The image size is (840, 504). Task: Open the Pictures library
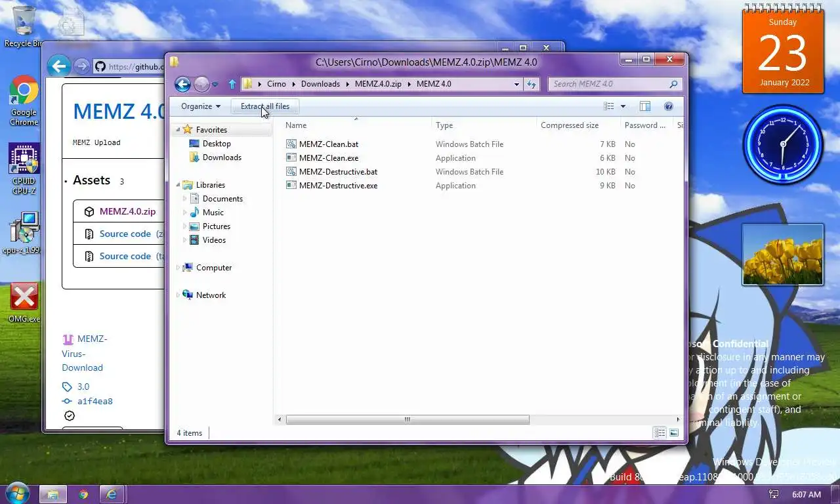pos(216,226)
